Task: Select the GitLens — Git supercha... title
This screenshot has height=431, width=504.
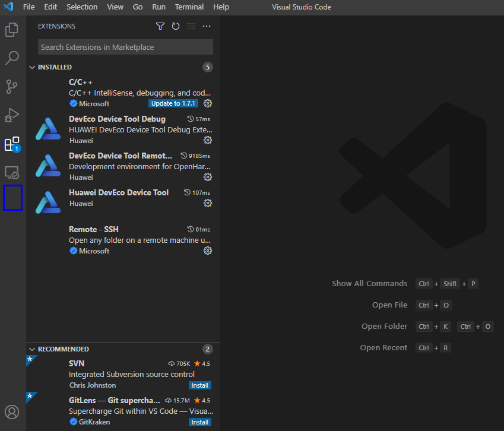Action: (x=115, y=401)
